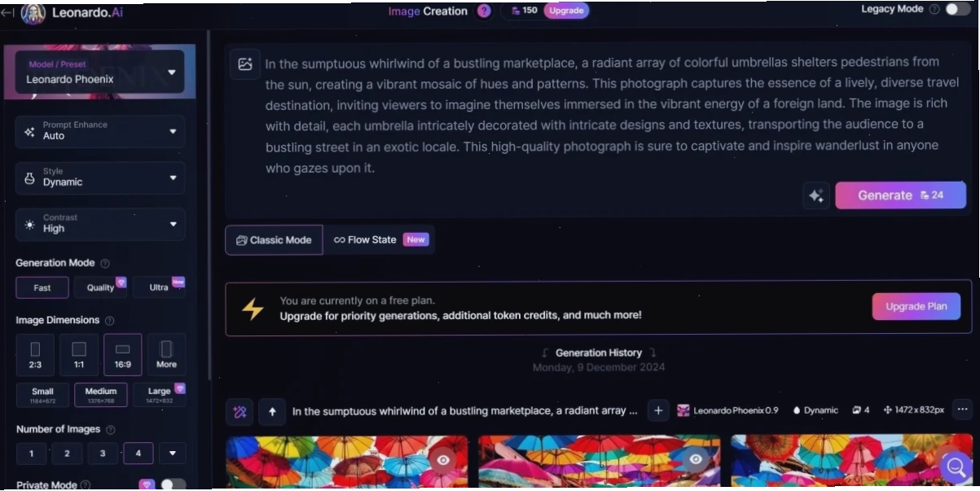Open the Leonardo.Ai avatar logo
The width and height of the screenshot is (980, 491).
[33, 13]
